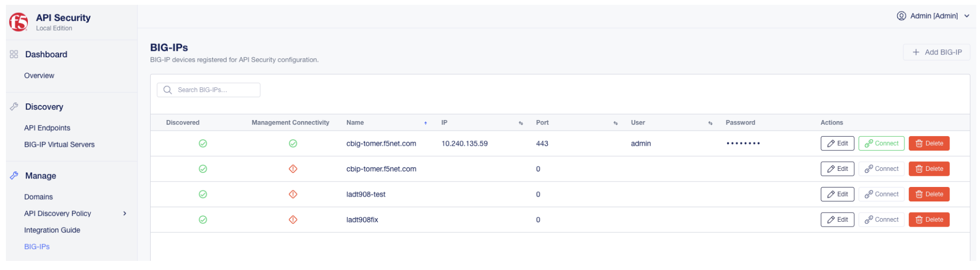Sort table by Port column arrow

pos(615,123)
